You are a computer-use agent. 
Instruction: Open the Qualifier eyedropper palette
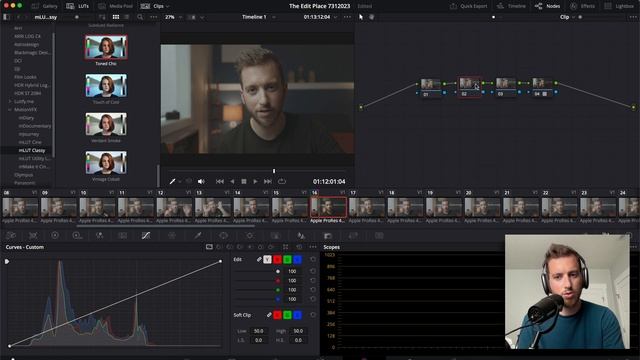point(198,236)
